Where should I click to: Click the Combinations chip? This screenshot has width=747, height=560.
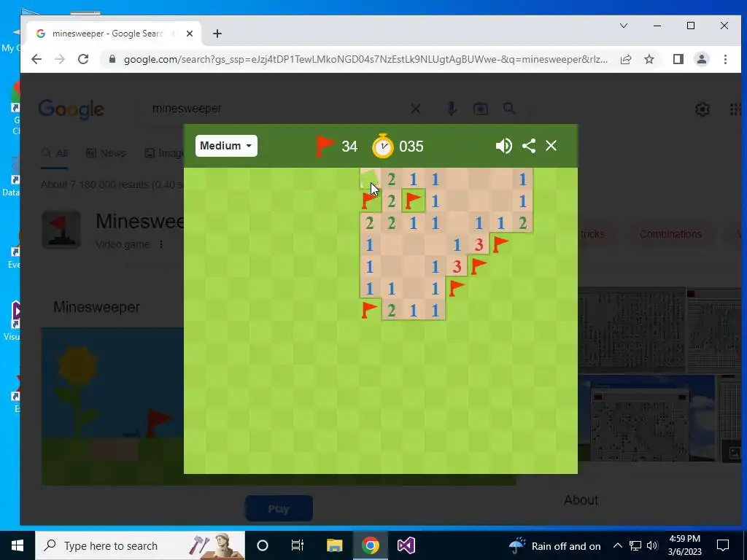[x=670, y=234]
